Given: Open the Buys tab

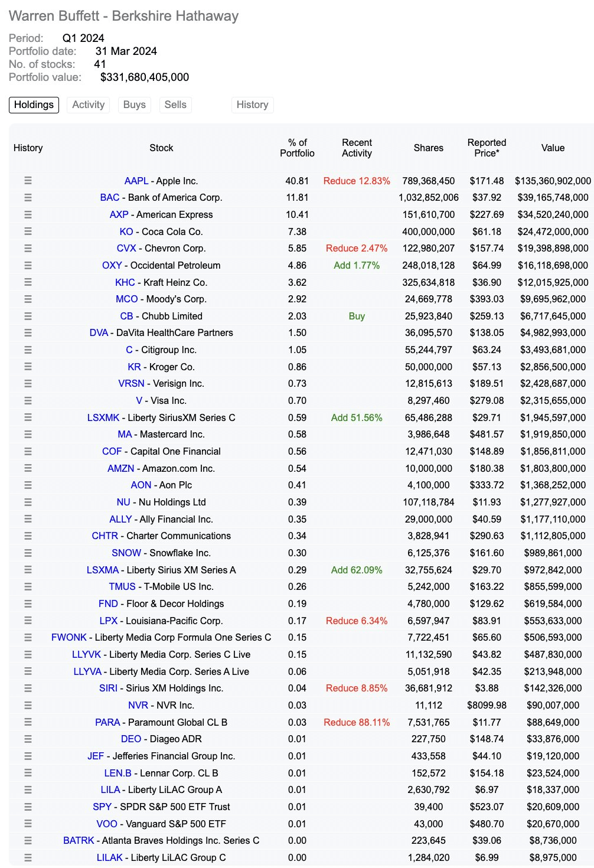Looking at the screenshot, I should (134, 105).
